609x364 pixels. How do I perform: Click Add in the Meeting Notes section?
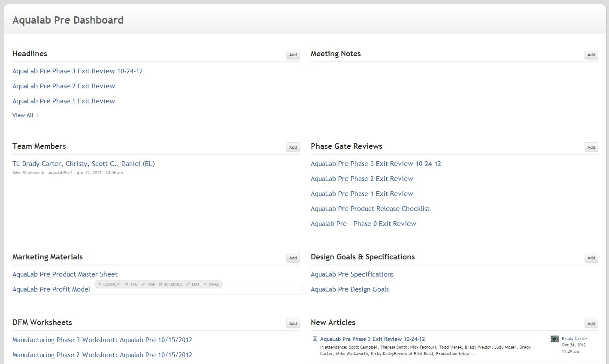pyautogui.click(x=591, y=54)
